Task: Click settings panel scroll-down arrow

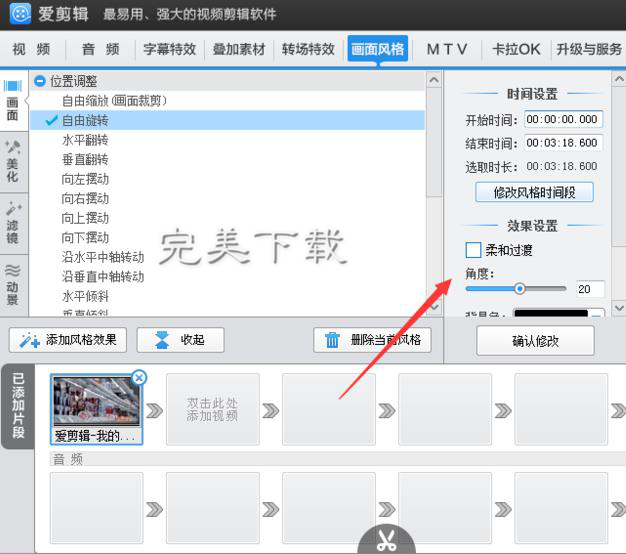Action: 619,308
